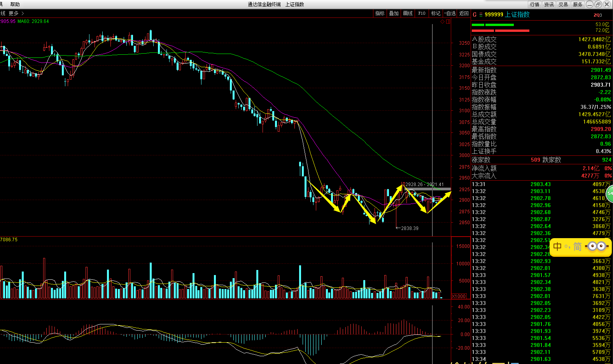Click the red diamond chart icon
613x364 pixels.
(442, 22)
